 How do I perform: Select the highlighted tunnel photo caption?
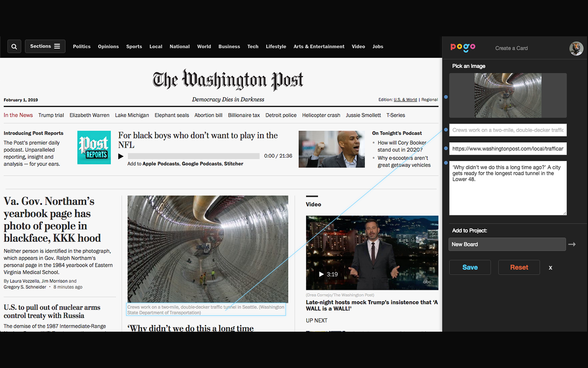tap(206, 310)
